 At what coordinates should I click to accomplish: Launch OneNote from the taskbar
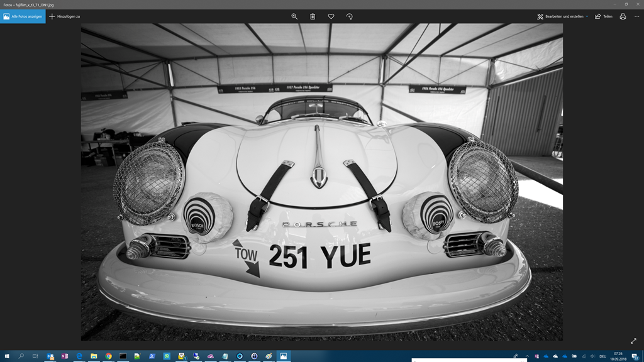[65, 356]
